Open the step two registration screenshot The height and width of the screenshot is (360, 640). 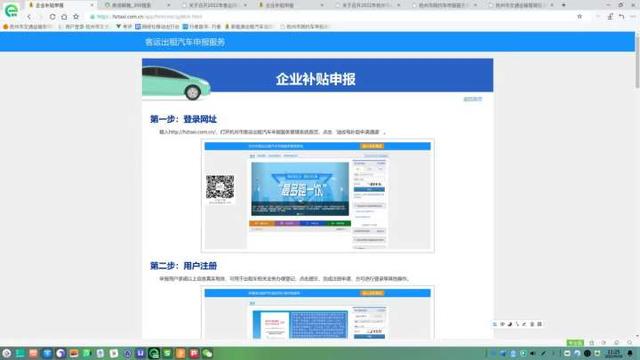pyautogui.click(x=318, y=312)
